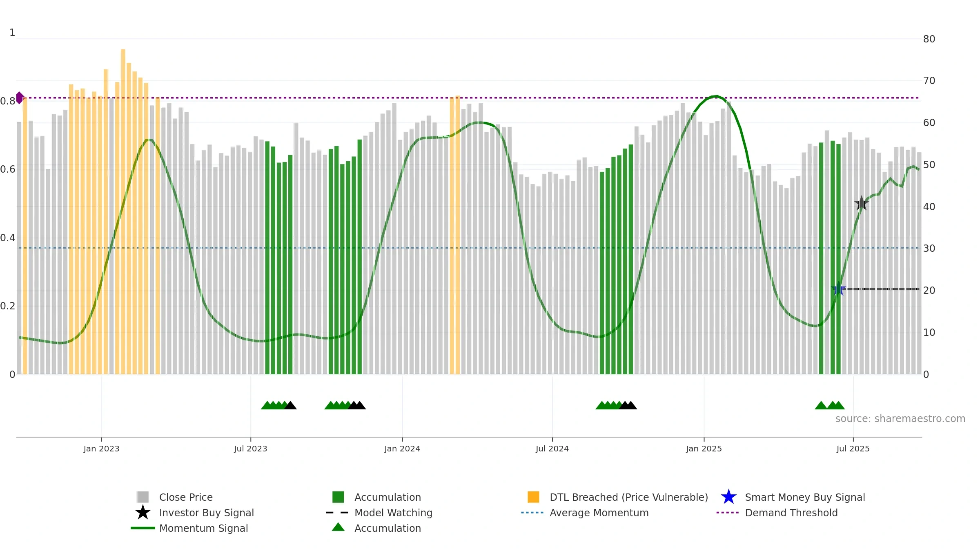Click the green accumulation triangles near Jul 2023
Image resolution: width=980 pixels, height=551 pixels.
tap(274, 405)
